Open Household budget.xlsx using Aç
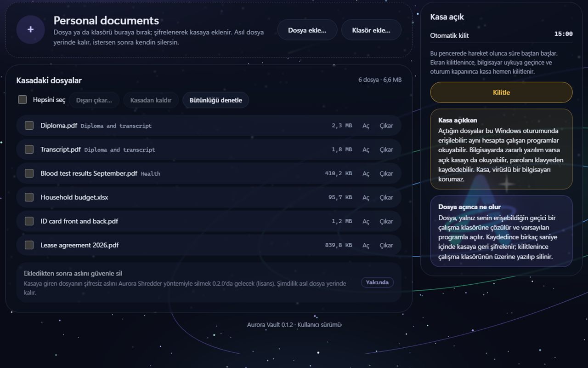Screen dimensions: 588x368 [366, 197]
